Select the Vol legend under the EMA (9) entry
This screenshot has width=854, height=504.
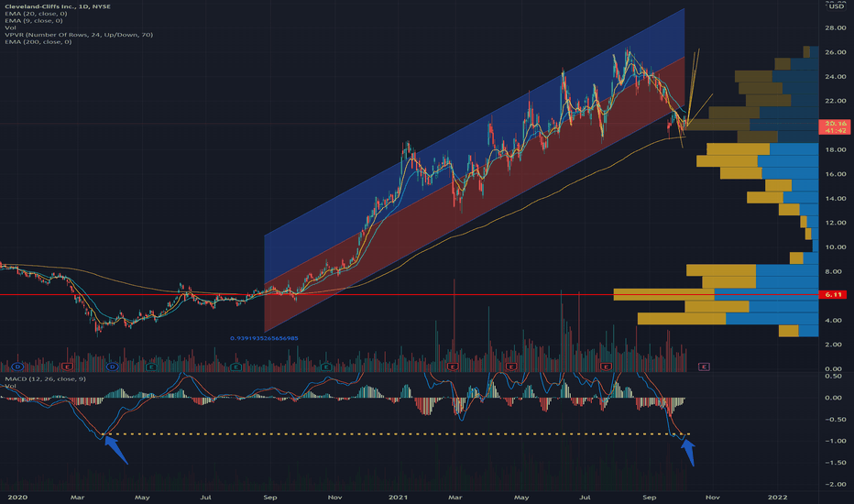10,27
